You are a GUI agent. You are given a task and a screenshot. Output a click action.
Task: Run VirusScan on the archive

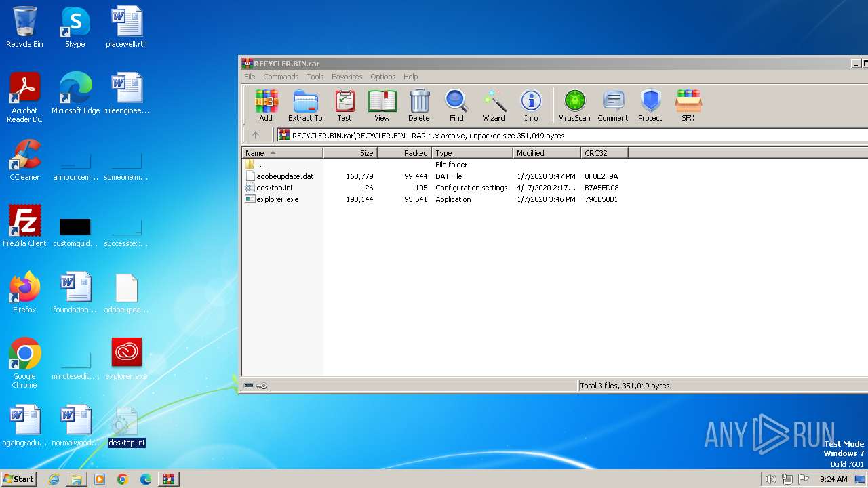point(574,106)
